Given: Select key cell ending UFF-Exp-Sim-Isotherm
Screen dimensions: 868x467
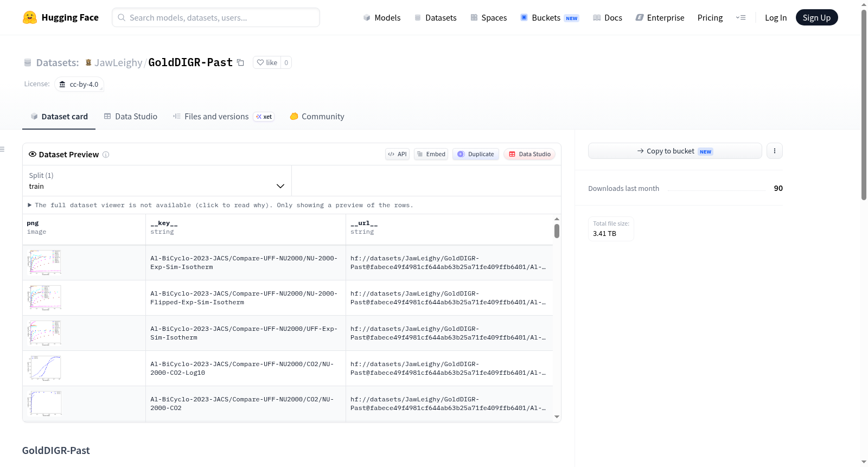Looking at the screenshot, I should (x=246, y=333).
